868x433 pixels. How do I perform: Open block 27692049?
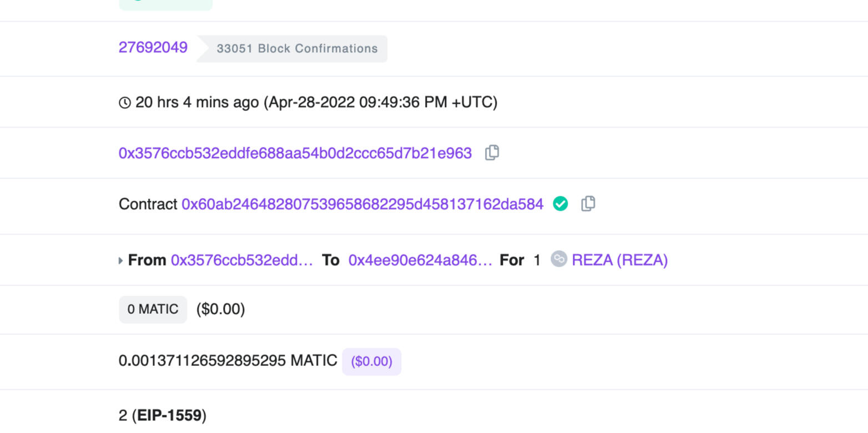point(153,48)
